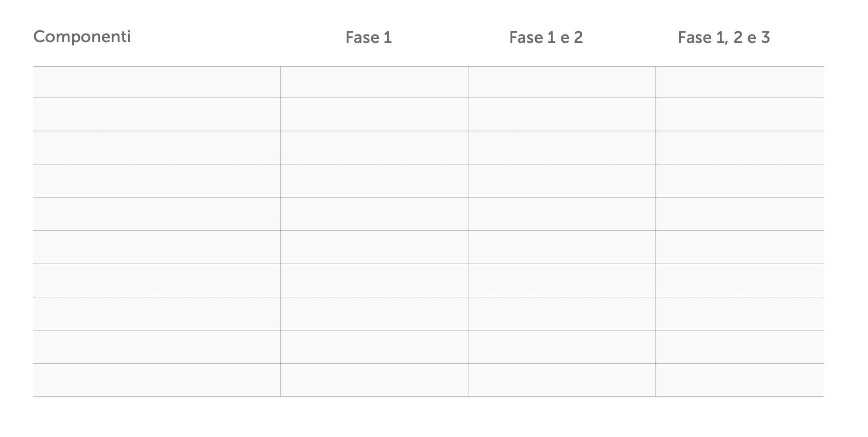The image size is (868, 437).
Task: Select third row cell in Fase 1 column
Action: (x=374, y=148)
